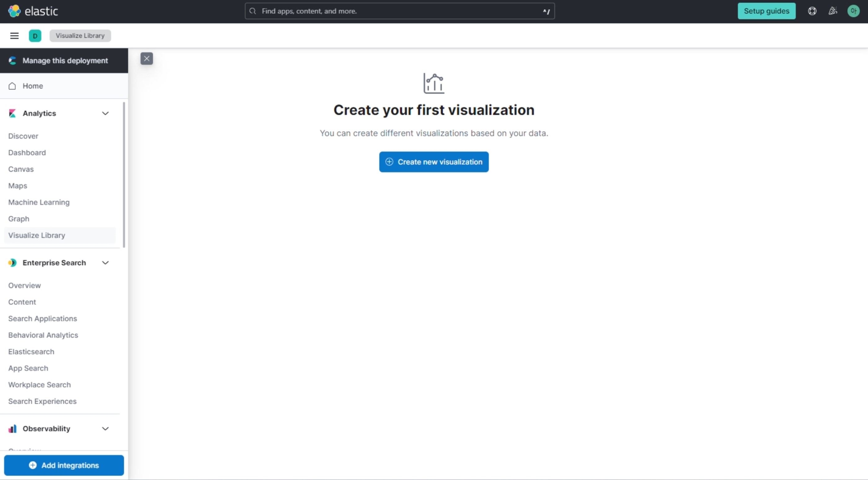
Task: Open Dashboard in the sidebar
Action: click(x=27, y=153)
